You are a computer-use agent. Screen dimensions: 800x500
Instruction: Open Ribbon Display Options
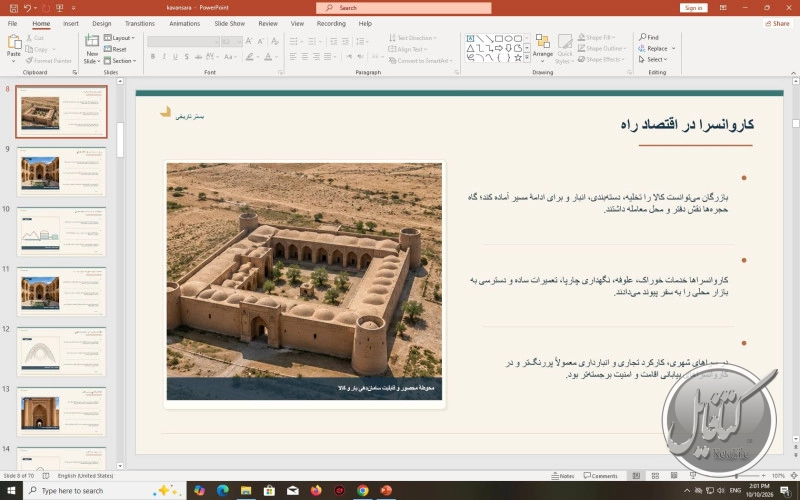coord(723,8)
